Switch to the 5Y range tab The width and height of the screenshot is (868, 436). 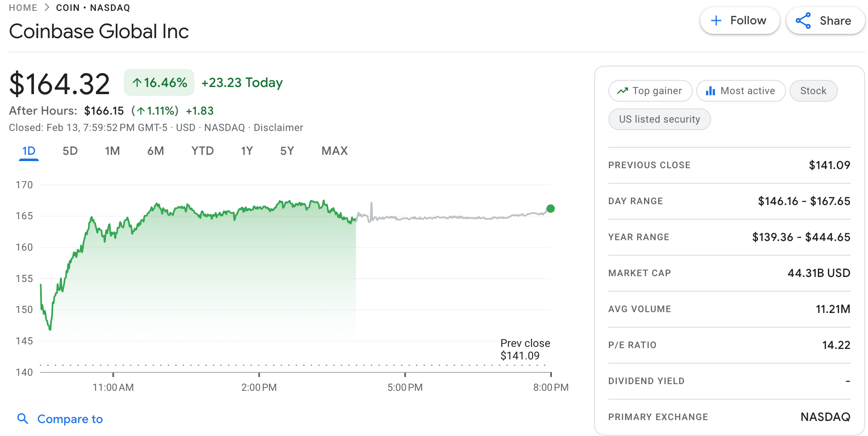[287, 151]
